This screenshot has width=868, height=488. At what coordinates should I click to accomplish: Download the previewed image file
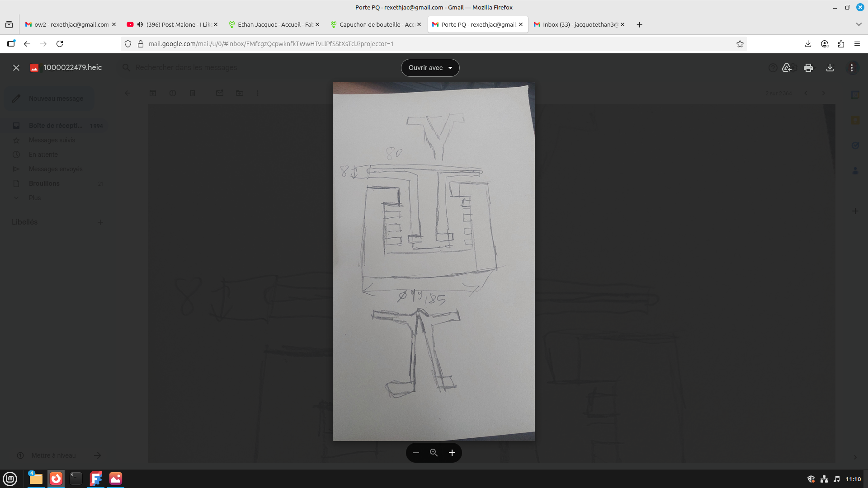(830, 68)
